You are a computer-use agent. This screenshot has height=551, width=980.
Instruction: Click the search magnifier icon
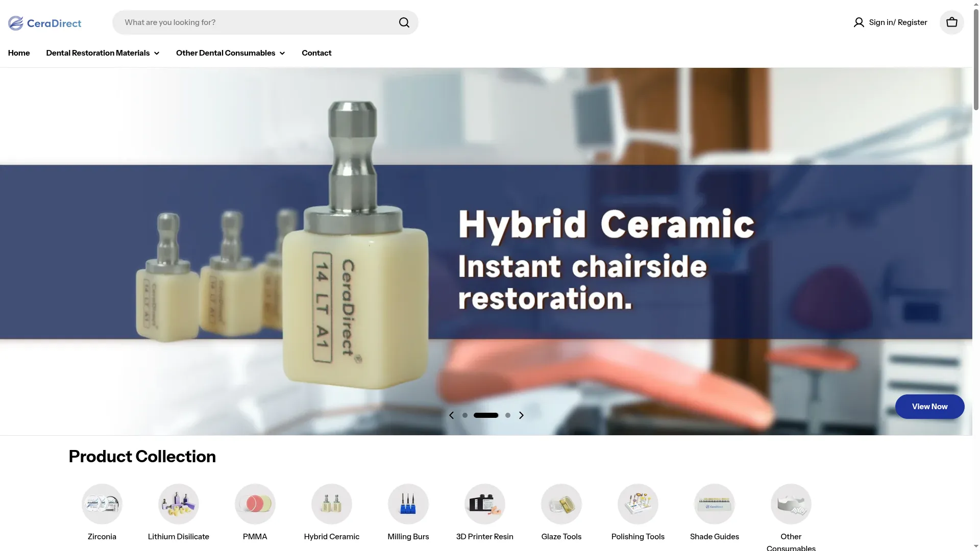click(x=404, y=22)
